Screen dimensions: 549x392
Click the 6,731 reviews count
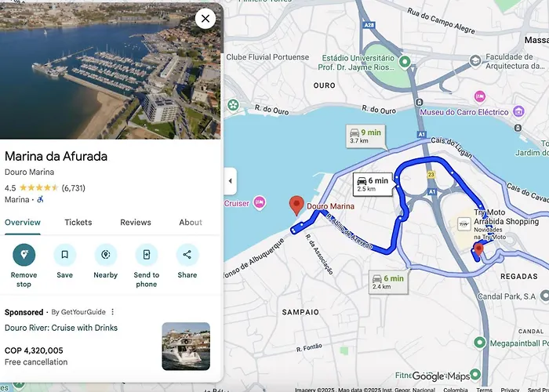(73, 188)
